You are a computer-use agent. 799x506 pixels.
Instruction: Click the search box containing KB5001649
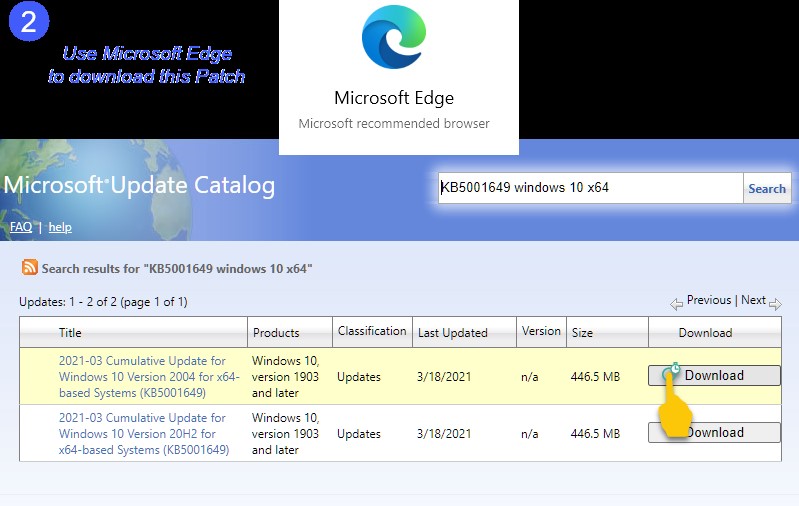click(x=590, y=188)
